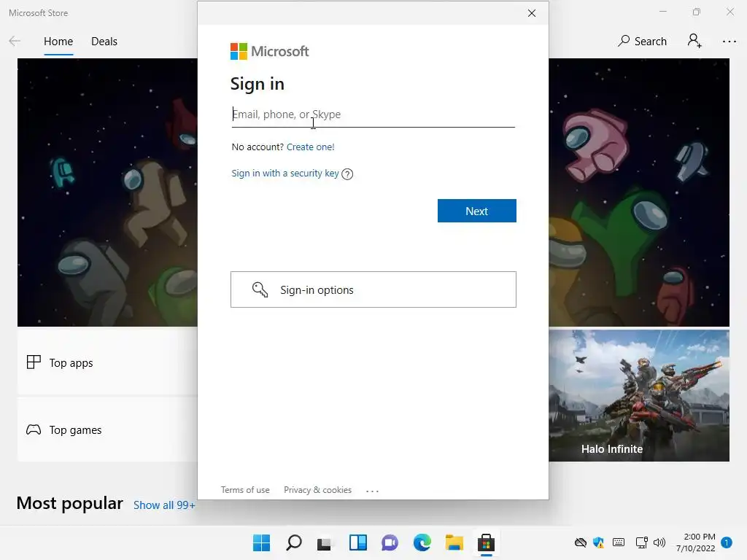Click the notification count badge
Screen dimensions: 747x560
pos(727,542)
